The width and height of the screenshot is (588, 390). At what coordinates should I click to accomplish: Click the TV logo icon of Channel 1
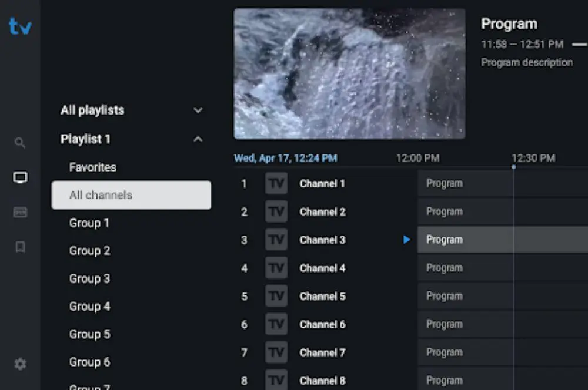click(x=276, y=183)
